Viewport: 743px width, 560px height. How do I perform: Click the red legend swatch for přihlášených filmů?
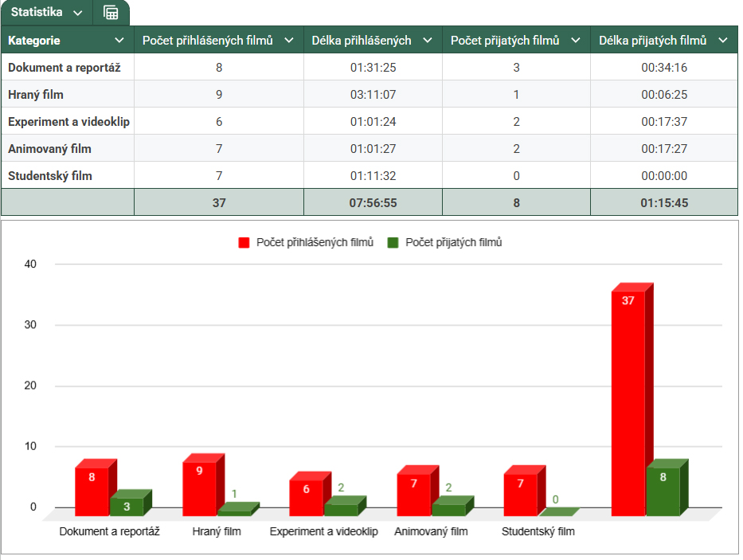click(244, 243)
